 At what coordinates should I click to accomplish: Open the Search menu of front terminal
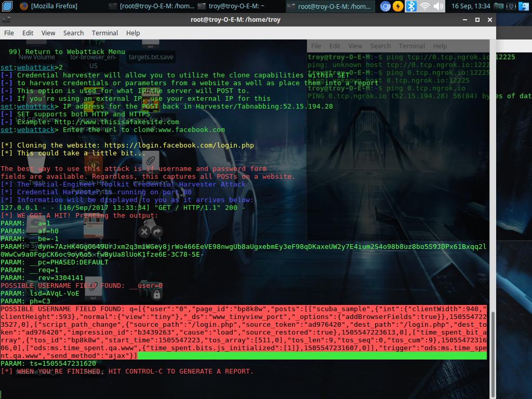point(73,33)
